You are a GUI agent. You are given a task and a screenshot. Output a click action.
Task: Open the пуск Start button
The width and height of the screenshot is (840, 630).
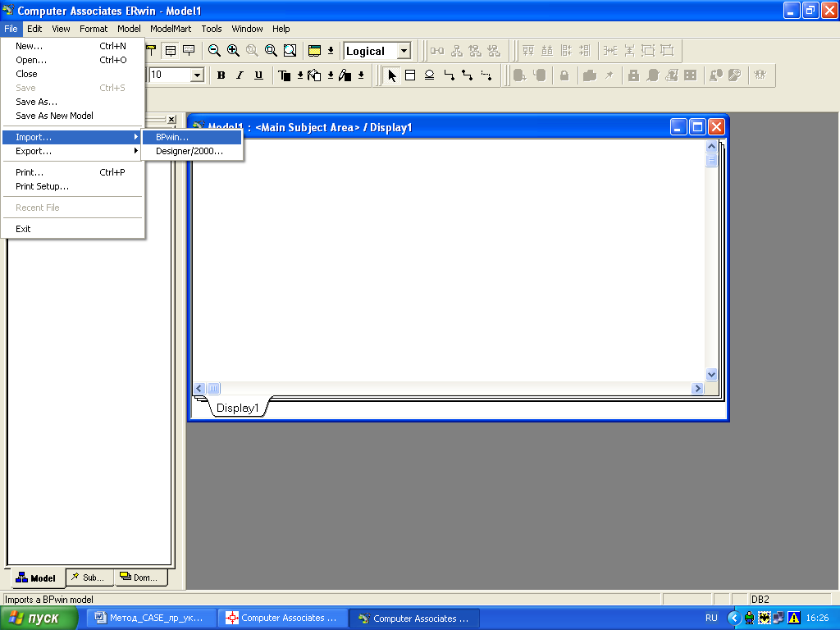pyautogui.click(x=39, y=619)
